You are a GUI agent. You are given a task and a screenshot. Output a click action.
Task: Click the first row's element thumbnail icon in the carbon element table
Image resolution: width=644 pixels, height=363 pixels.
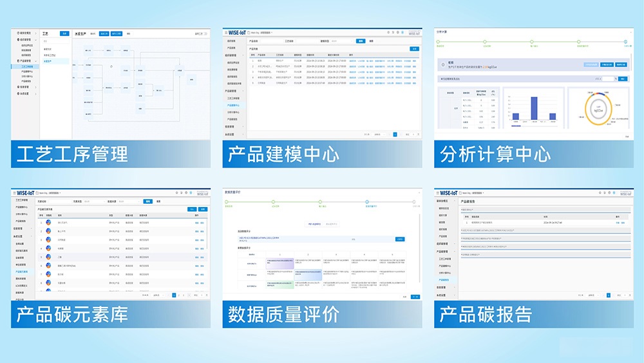click(48, 222)
